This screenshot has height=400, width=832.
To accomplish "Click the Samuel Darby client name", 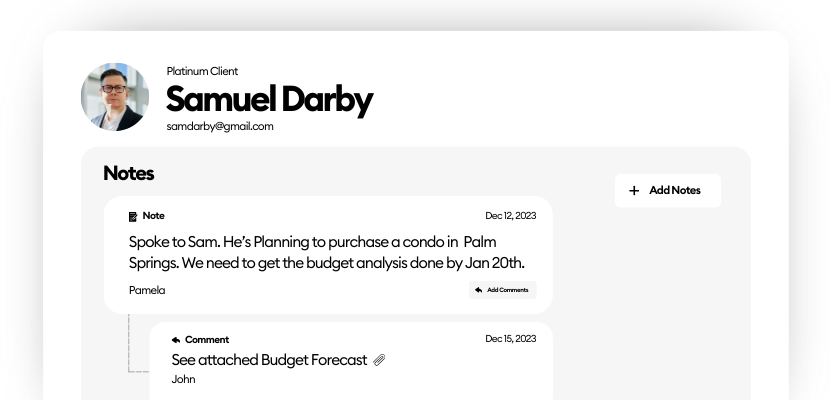I will [269, 99].
